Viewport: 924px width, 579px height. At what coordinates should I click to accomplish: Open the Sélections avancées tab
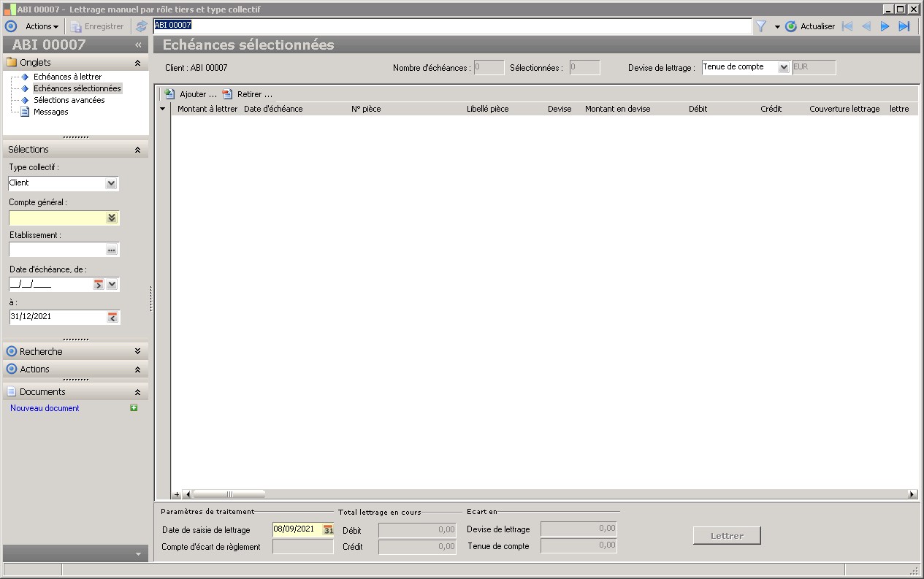(69, 100)
